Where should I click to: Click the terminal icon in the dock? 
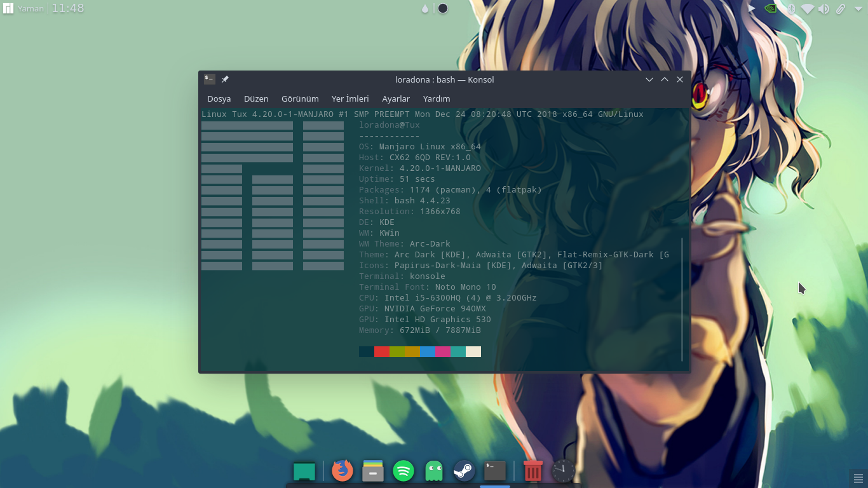(495, 471)
